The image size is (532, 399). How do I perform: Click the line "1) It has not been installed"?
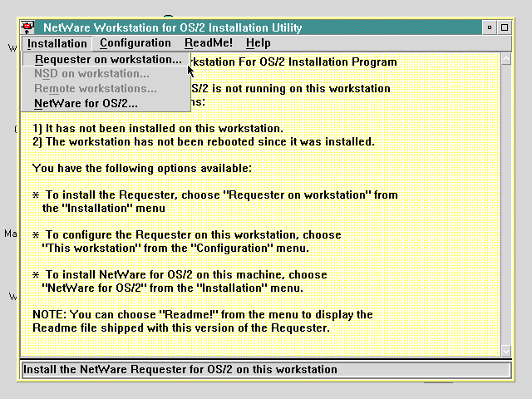tap(158, 129)
